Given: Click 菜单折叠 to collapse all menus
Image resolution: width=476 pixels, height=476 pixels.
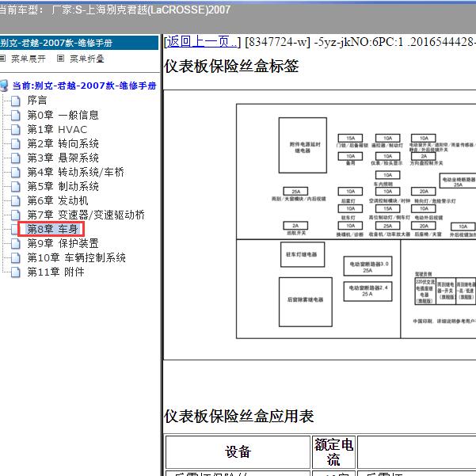Looking at the screenshot, I should (87, 59).
